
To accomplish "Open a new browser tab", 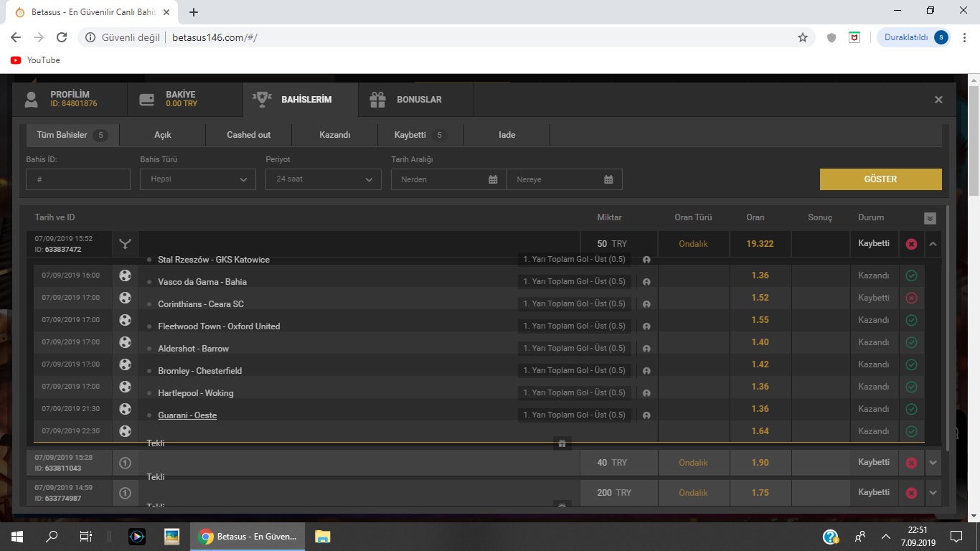I will [194, 12].
